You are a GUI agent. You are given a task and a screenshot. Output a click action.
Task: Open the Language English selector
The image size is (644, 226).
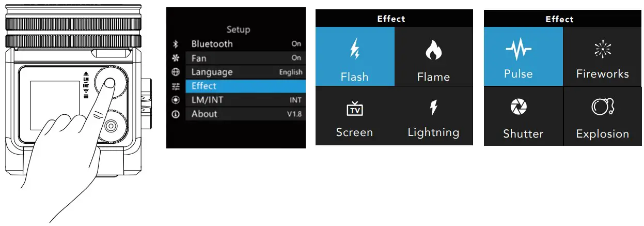290,72
